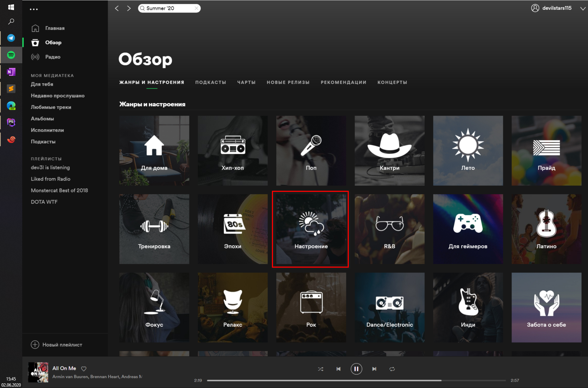This screenshot has width=588, height=388.
Task: Open the Кантри genre tile
Action: [390, 151]
